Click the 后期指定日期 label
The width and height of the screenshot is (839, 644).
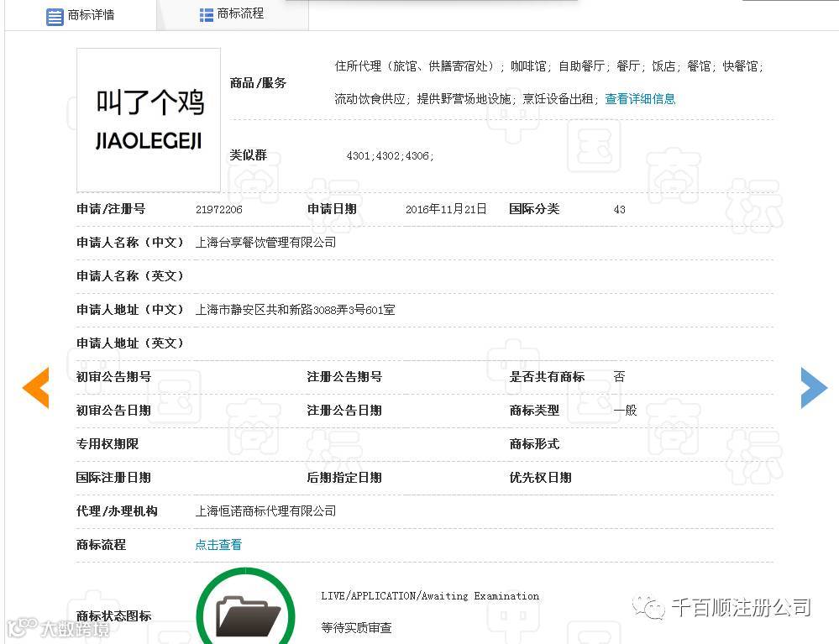344,478
